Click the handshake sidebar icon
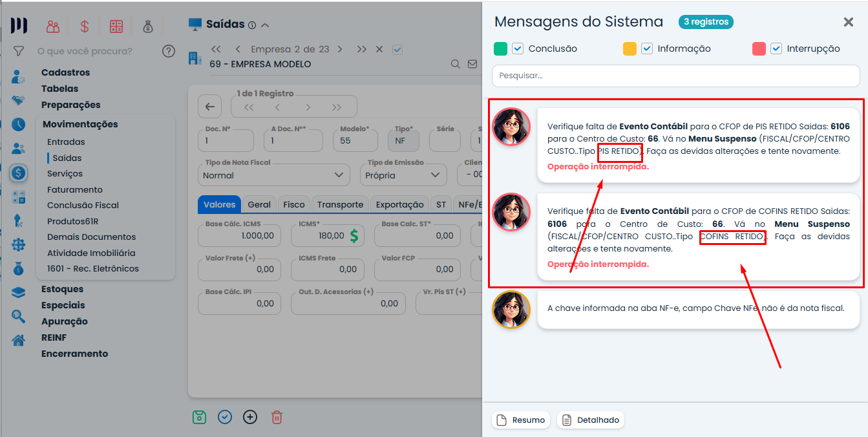 point(18,101)
